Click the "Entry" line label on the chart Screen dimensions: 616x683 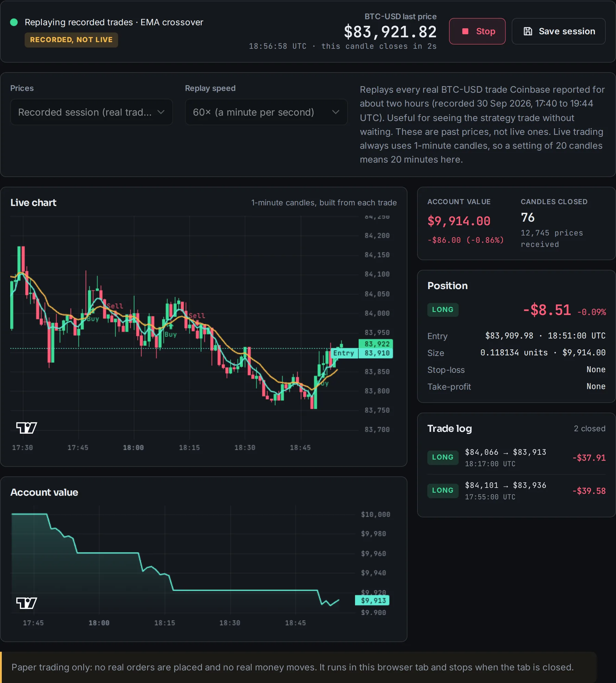344,353
